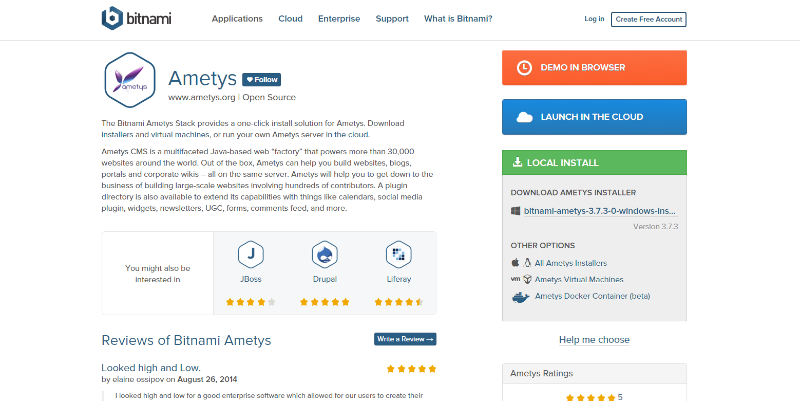Viewport: 800px width, 401px height.
Task: Click 'You might also be interested in' text
Action: (158, 273)
